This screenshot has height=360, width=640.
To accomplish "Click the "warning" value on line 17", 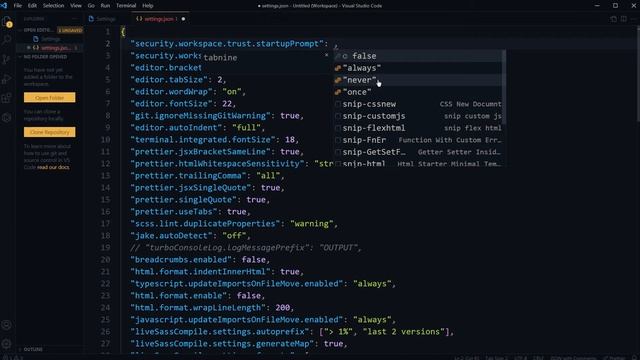I will coord(311,224).
